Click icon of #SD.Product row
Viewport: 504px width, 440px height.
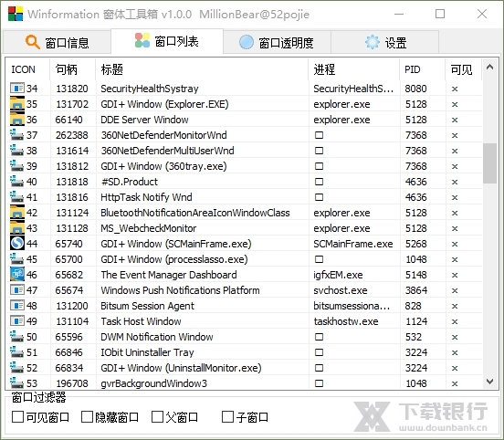(x=17, y=182)
